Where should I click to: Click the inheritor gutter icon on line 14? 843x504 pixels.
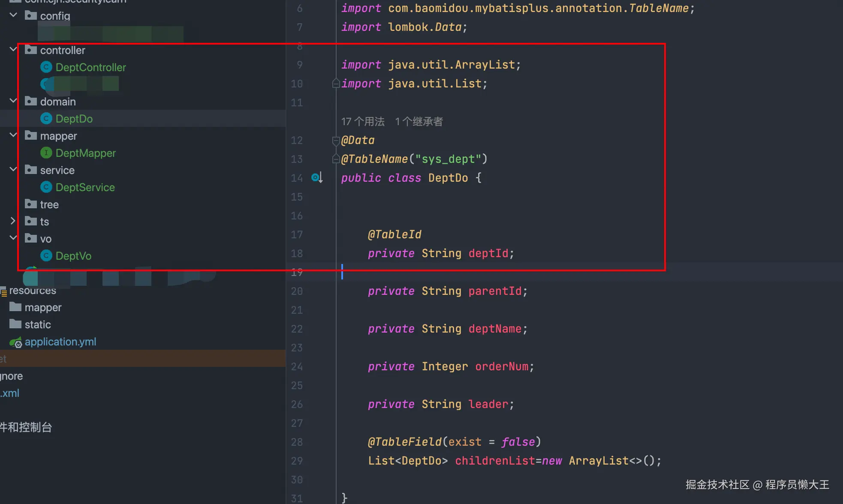coord(317,177)
